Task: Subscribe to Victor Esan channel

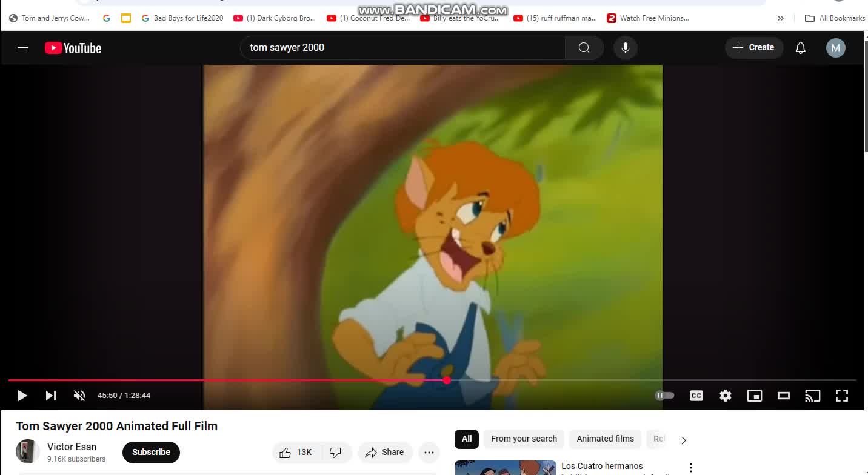Action: (x=151, y=453)
